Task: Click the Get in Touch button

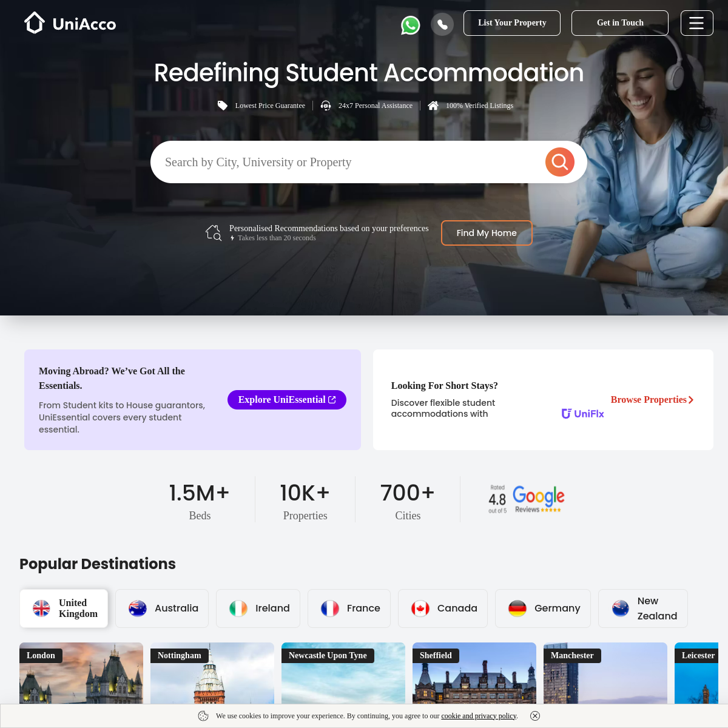Action: (620, 23)
